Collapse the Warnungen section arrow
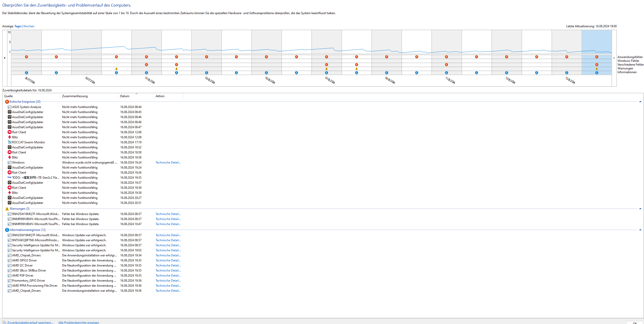The image size is (644, 324). coord(640,209)
